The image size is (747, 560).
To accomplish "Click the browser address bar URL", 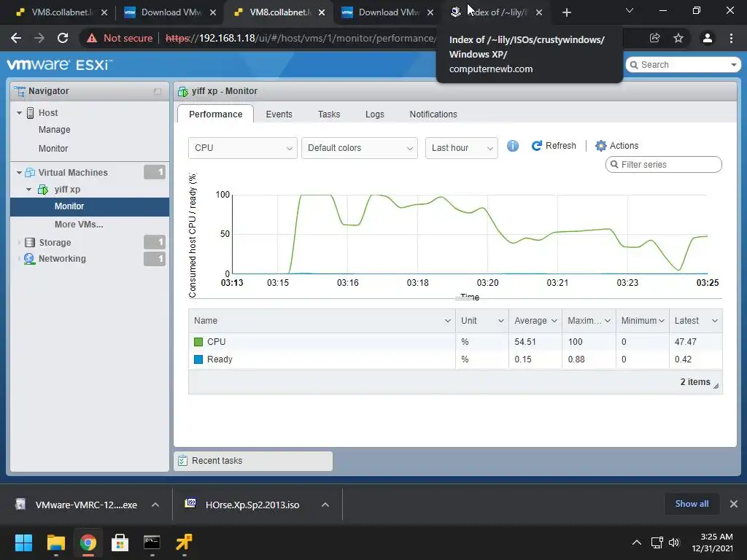I will [300, 38].
